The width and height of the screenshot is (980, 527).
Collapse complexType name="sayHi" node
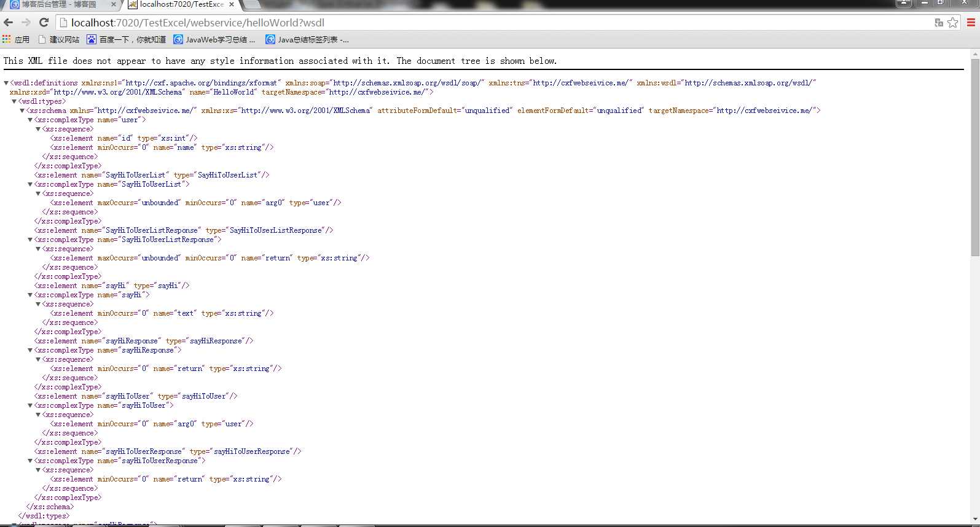point(30,295)
